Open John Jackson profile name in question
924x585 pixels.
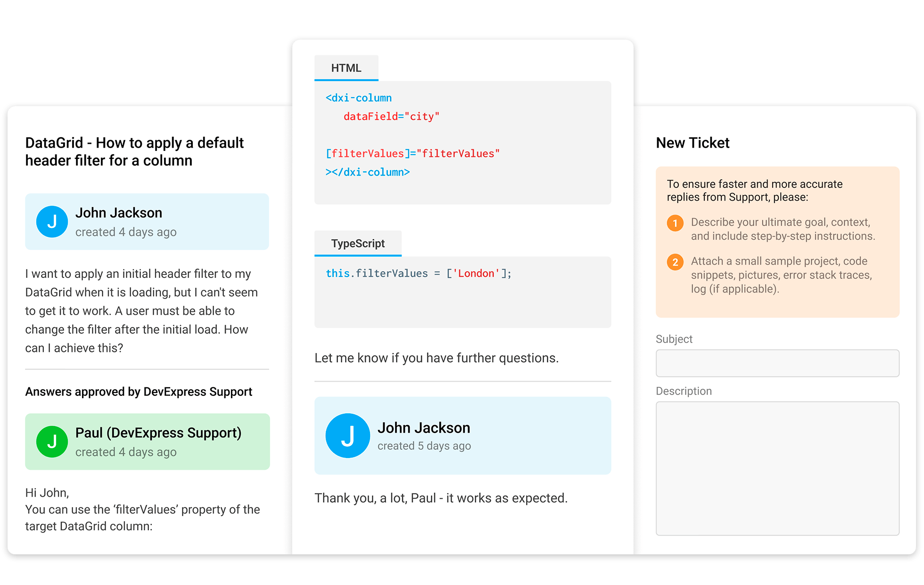pyautogui.click(x=119, y=213)
